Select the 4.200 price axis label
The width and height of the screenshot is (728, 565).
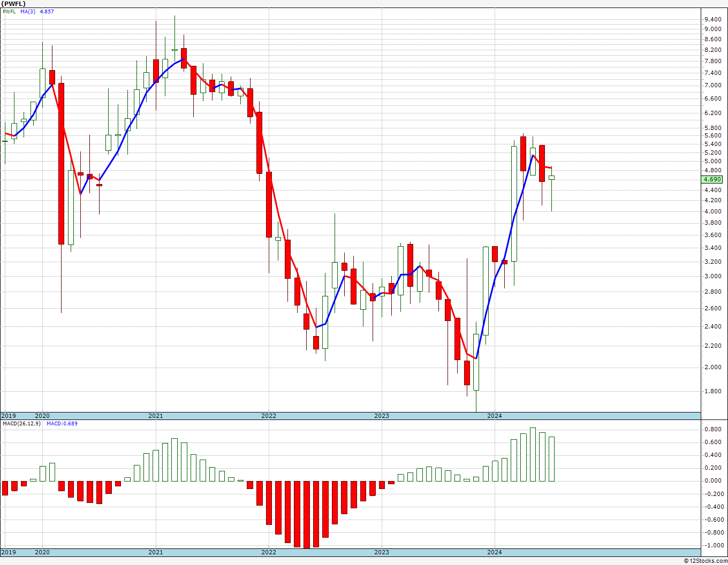[714, 200]
